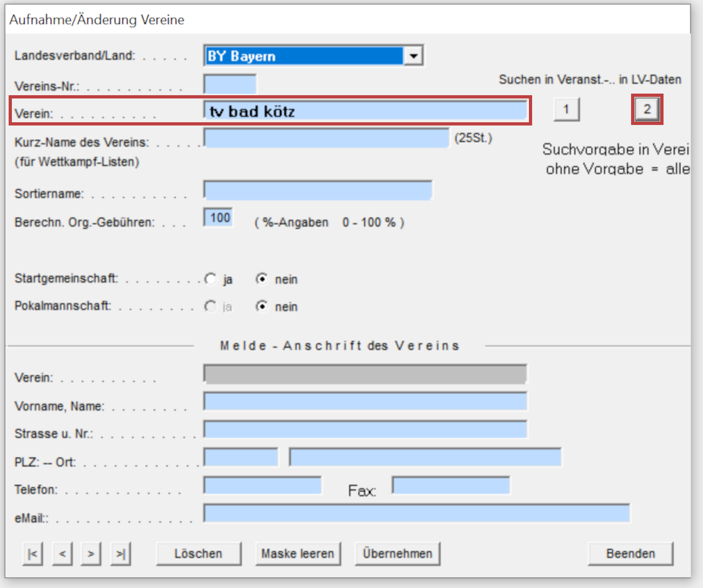Focus the Vereins-Nr. input field
The height and width of the screenshot is (588, 703).
(230, 85)
